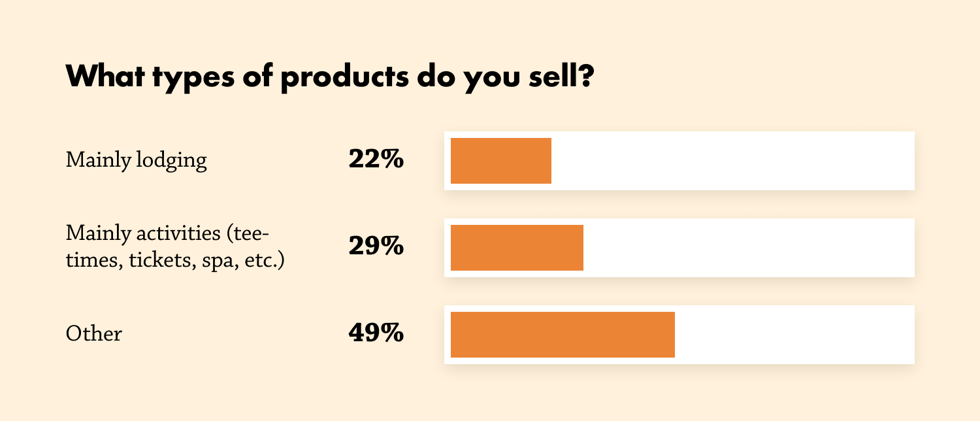Click the unfilled white portion of the Other bar

click(794, 335)
